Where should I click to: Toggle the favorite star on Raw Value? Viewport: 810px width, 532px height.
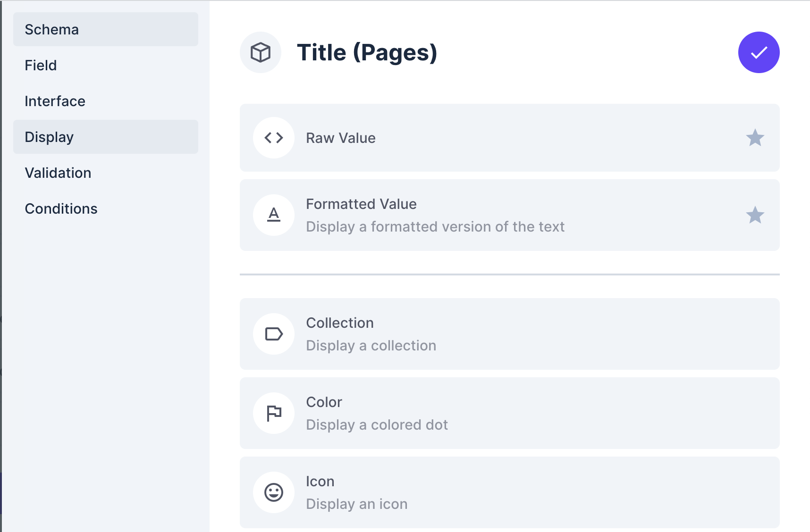755,137
